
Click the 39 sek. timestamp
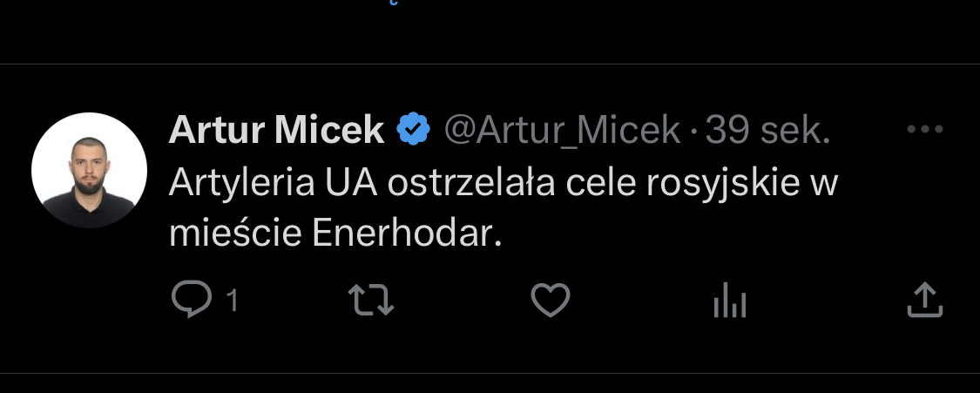[767, 131]
